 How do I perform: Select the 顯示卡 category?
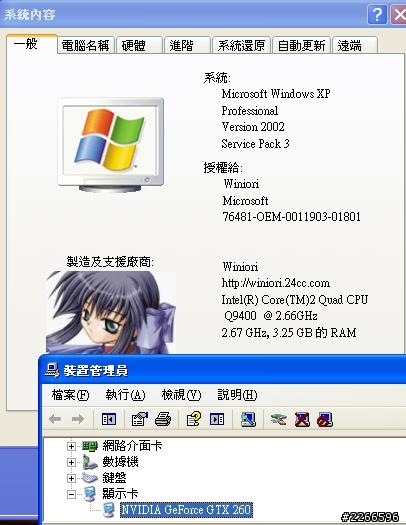120,494
